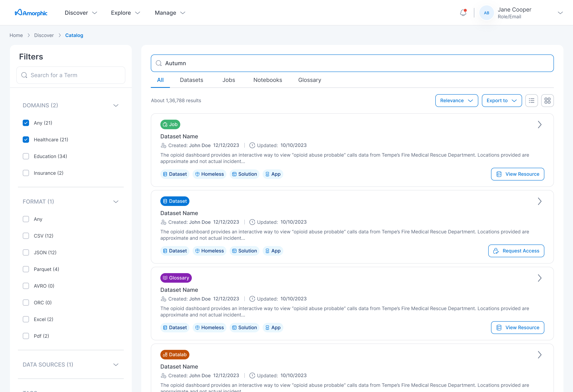The height and width of the screenshot is (392, 573).
Task: Collapse the DOMAINS filter section
Action: tap(116, 105)
